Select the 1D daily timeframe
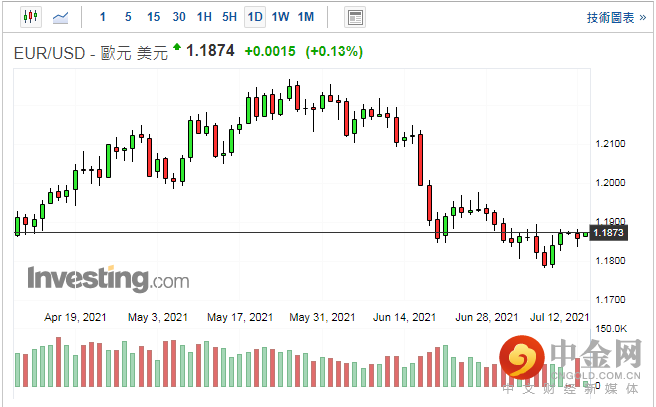The width and height of the screenshot is (656, 407). (x=255, y=17)
